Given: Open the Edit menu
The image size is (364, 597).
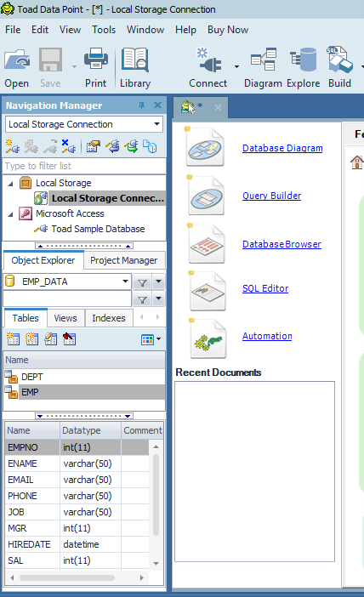Looking at the screenshot, I should 40,30.
